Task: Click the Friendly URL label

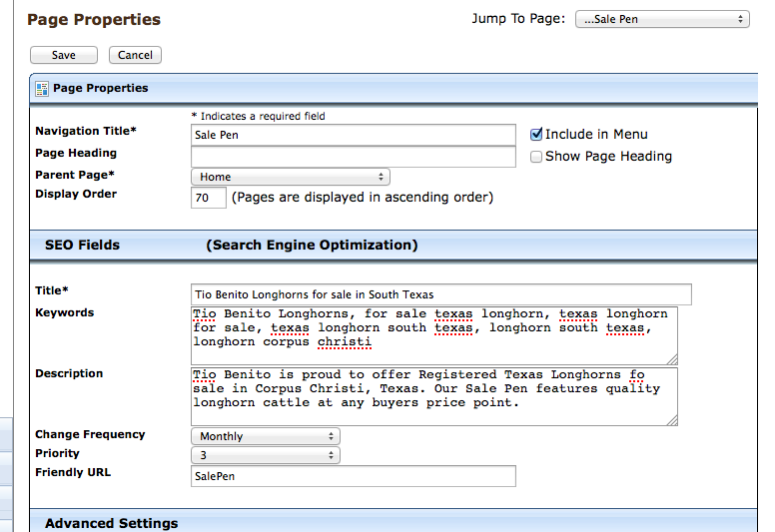Action: (x=73, y=472)
